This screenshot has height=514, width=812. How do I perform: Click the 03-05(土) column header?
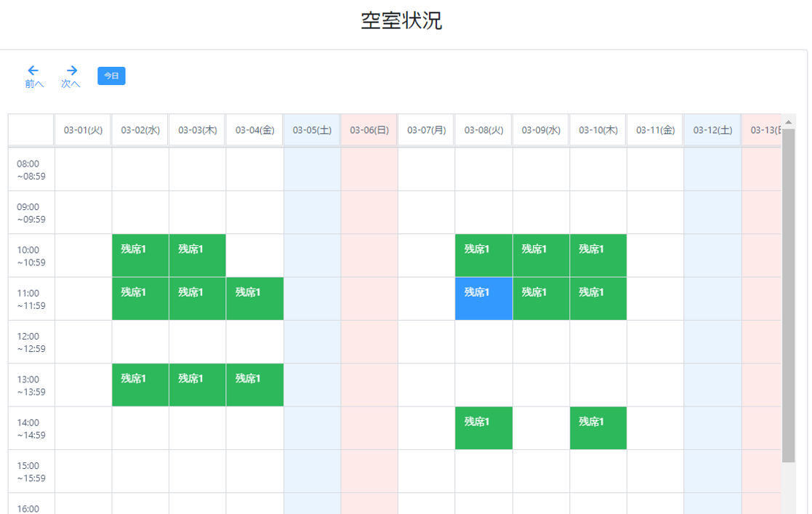point(312,130)
